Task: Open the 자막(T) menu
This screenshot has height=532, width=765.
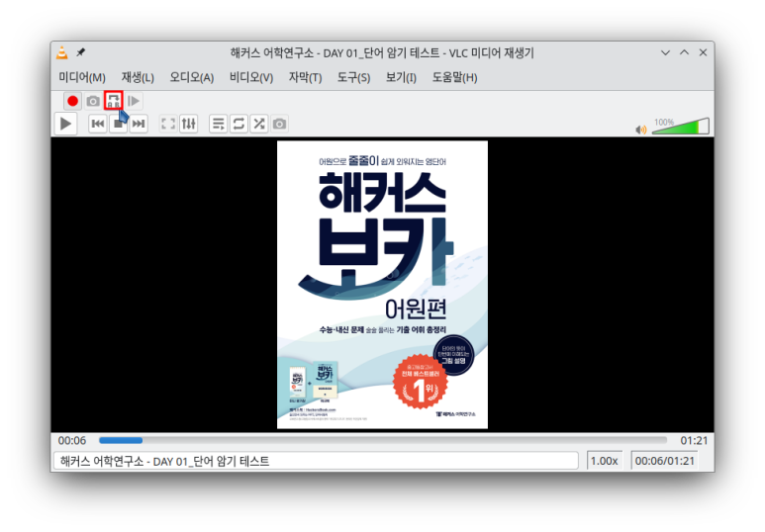Action: 306,77
